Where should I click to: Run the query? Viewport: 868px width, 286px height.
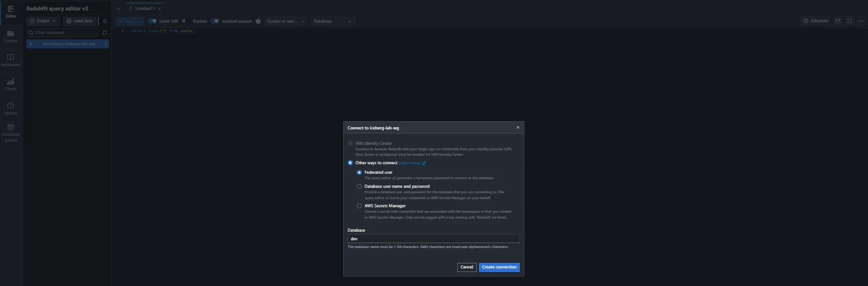[x=126, y=21]
